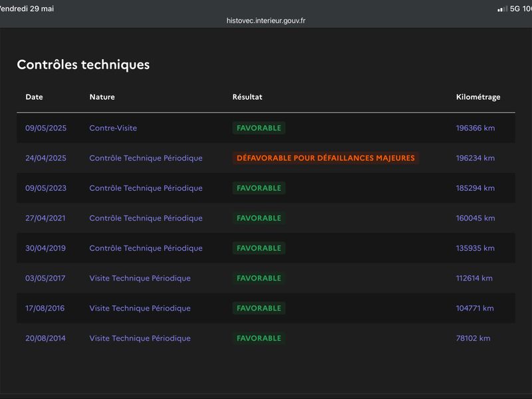Click the 185294 km mileage value
The image size is (532, 399).
tap(475, 188)
